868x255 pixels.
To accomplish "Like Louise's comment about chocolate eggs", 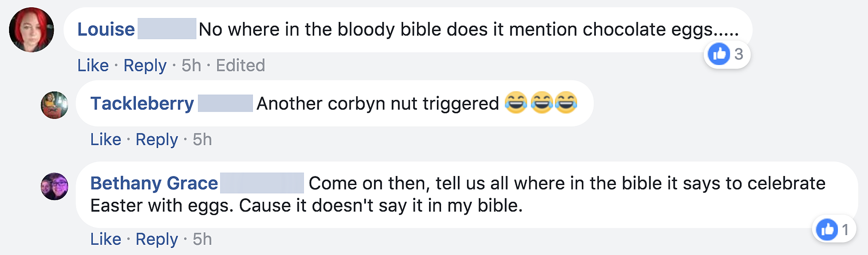I will click(x=93, y=66).
